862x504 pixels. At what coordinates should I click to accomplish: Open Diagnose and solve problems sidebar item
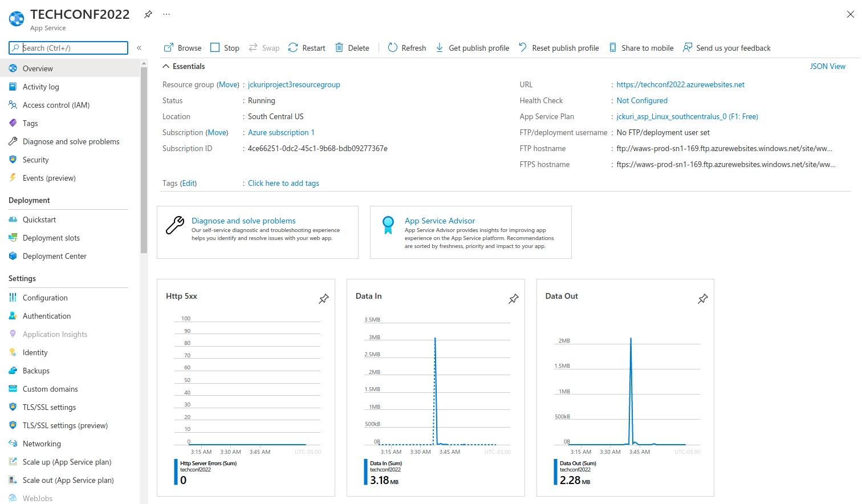pyautogui.click(x=70, y=141)
